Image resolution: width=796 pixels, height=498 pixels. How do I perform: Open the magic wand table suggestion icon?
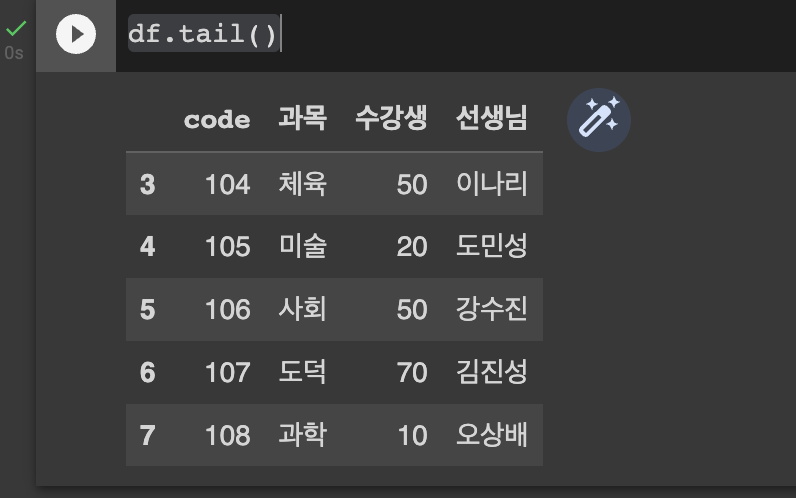pyautogui.click(x=599, y=120)
